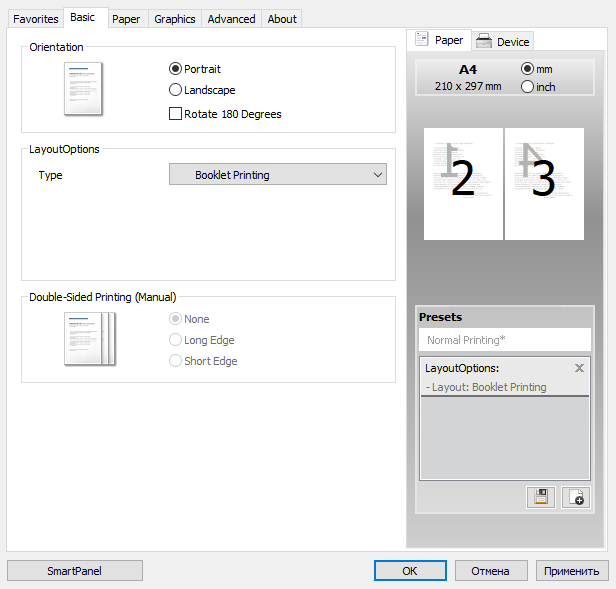Select the Portrait orientation radio button
Viewport: 616px width, 589px height.
[175, 69]
